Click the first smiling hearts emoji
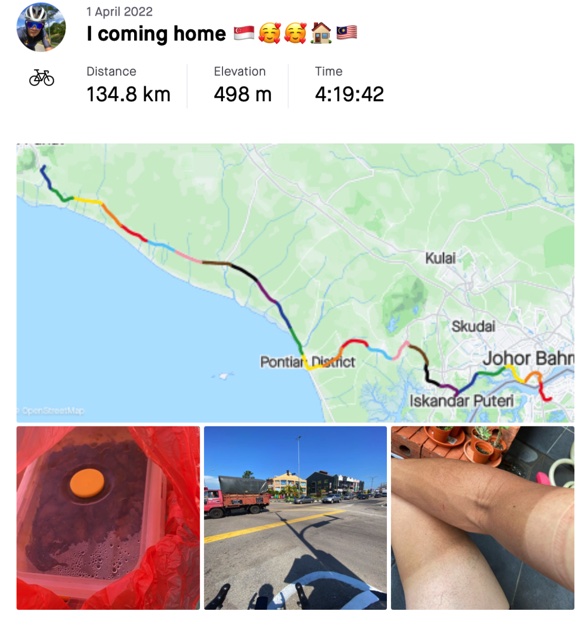Image resolution: width=586 pixels, height=626 pixels. pos(269,33)
